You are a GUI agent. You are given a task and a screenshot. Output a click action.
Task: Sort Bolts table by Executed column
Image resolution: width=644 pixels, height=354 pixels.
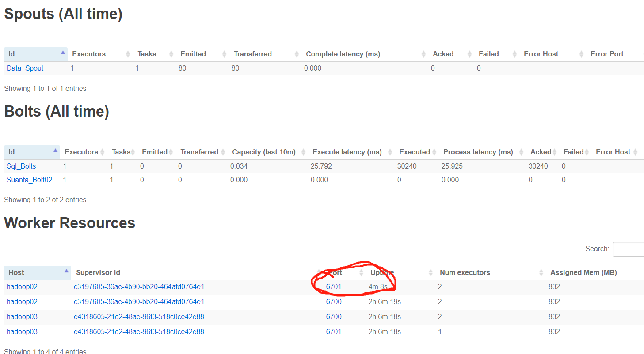coord(417,152)
